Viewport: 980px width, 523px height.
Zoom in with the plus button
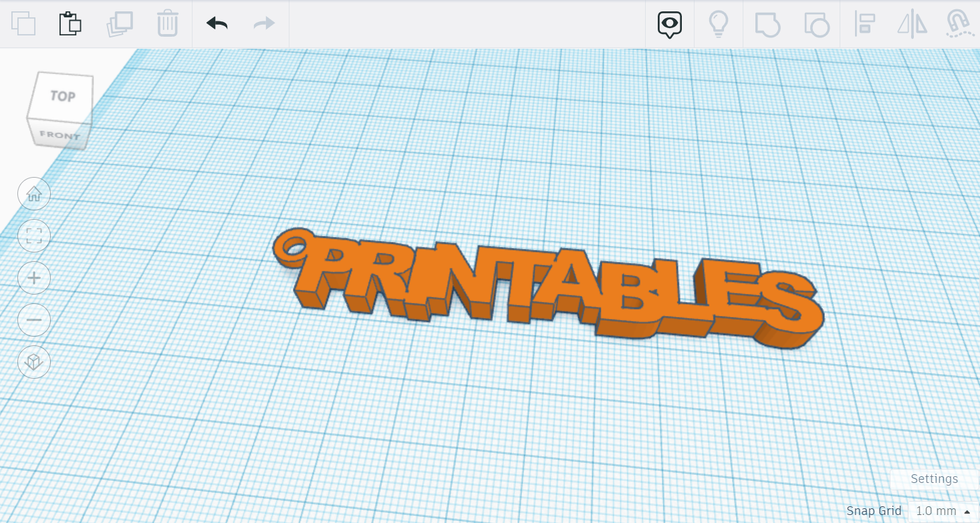click(x=34, y=278)
